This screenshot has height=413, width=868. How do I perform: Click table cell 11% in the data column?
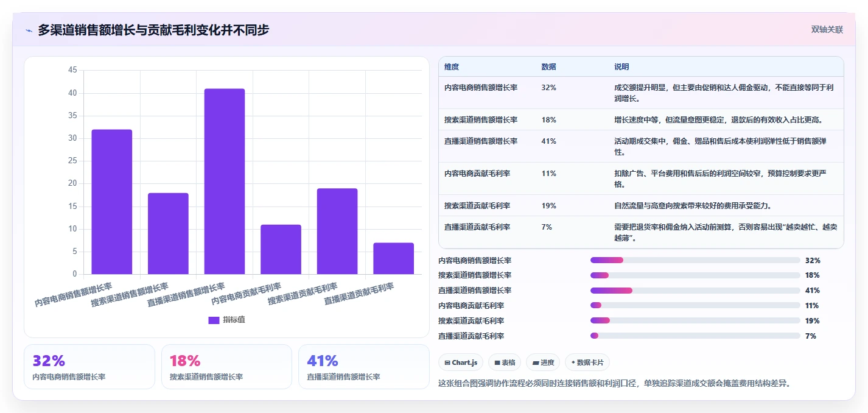pos(548,174)
